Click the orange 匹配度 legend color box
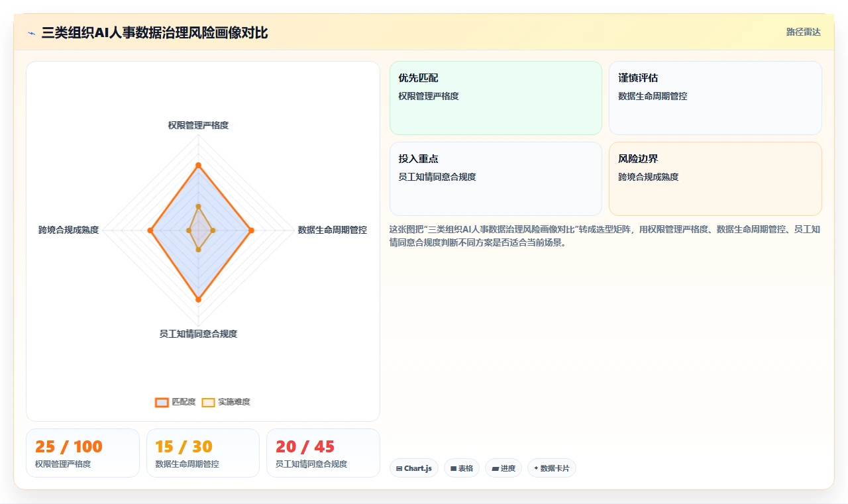848x504 pixels. pyautogui.click(x=162, y=402)
